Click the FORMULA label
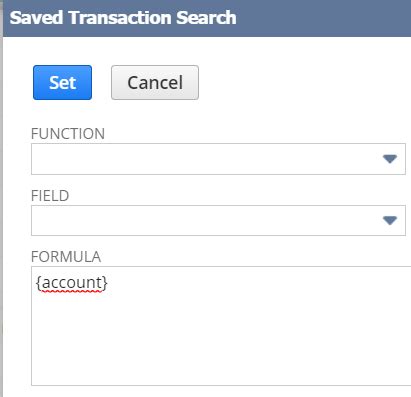 [66, 257]
